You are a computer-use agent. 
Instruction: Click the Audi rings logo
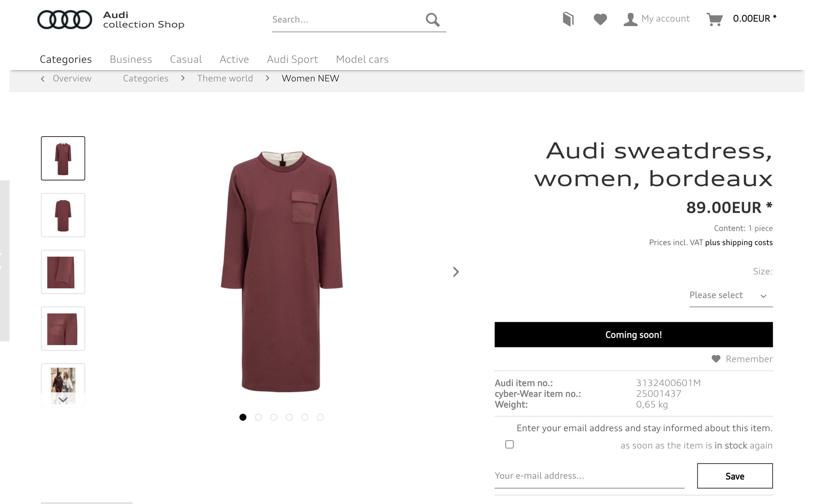[64, 20]
